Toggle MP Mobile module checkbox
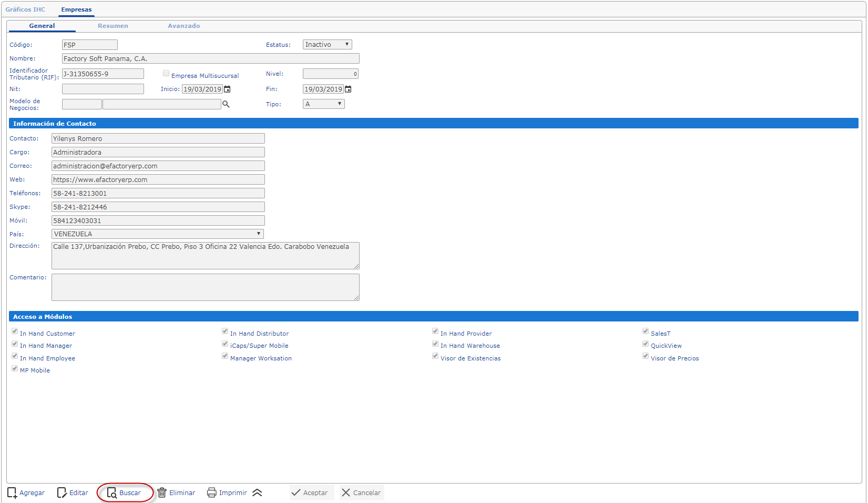 tap(15, 369)
